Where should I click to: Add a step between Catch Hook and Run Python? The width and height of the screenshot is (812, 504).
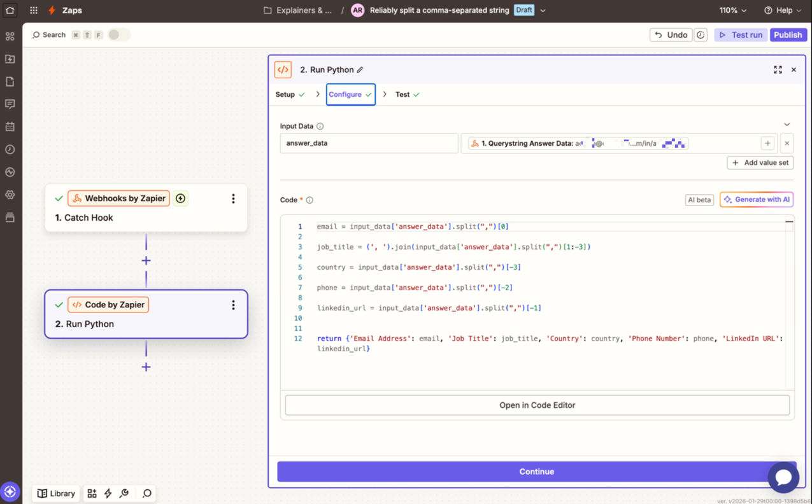[146, 261]
